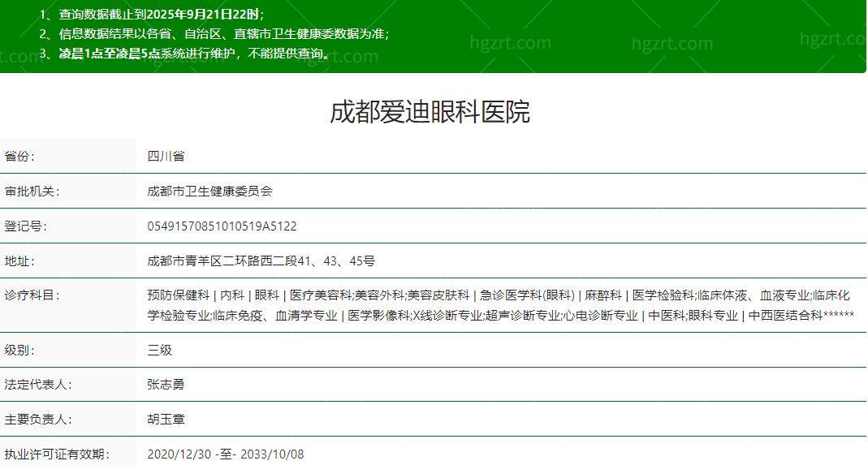Select legal representative name 张志勇
The height and width of the screenshot is (465, 868).
point(166,384)
